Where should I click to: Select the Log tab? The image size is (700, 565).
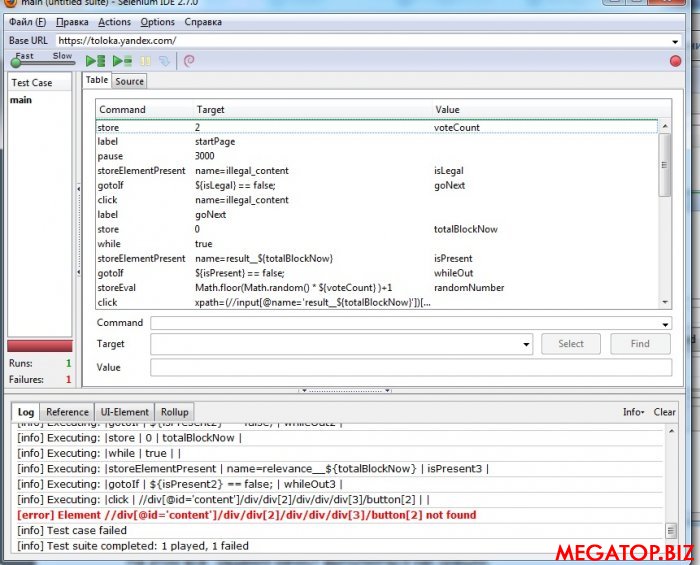tap(25, 412)
